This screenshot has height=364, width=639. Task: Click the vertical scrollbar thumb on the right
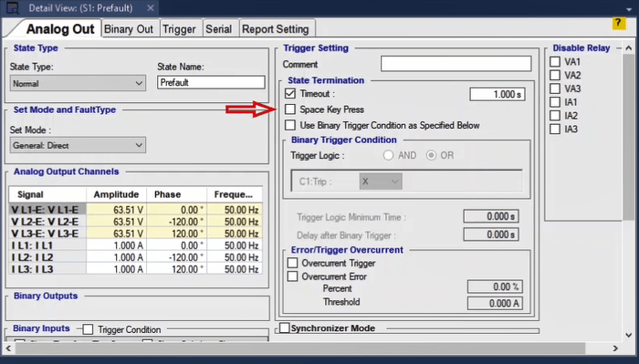coord(628,137)
